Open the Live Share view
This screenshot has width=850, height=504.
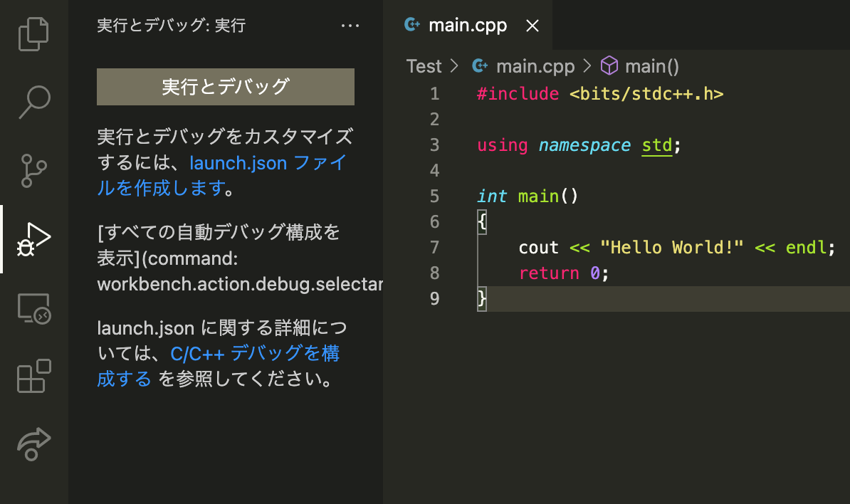click(x=33, y=443)
